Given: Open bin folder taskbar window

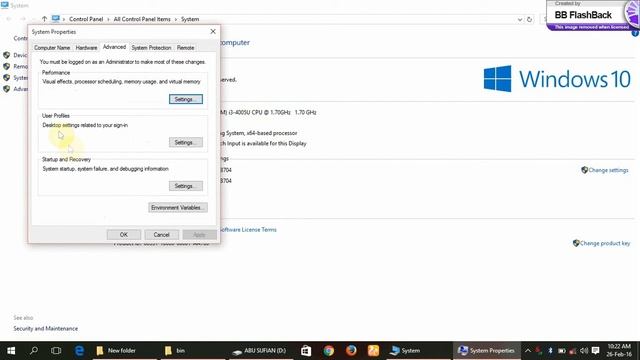Looking at the screenshot, I should coord(194,351).
